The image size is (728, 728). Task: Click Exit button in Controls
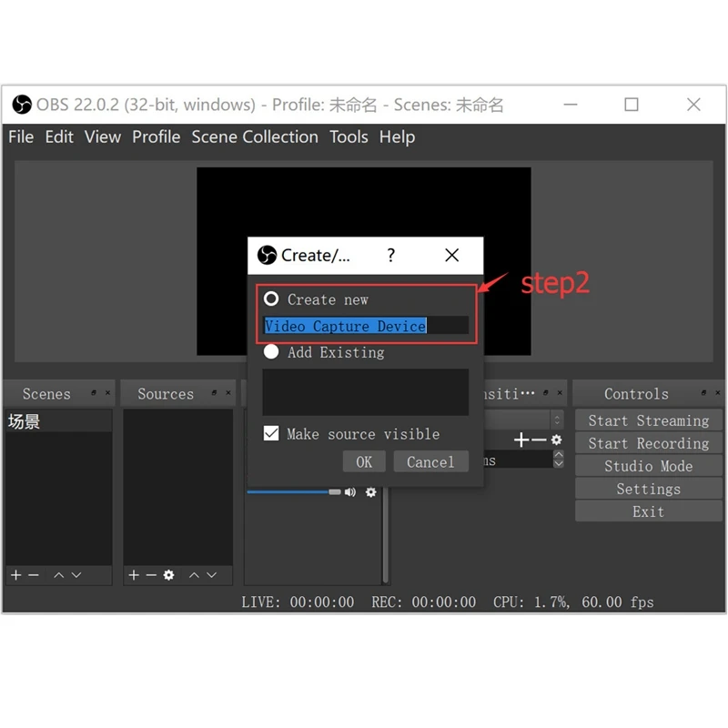click(648, 511)
